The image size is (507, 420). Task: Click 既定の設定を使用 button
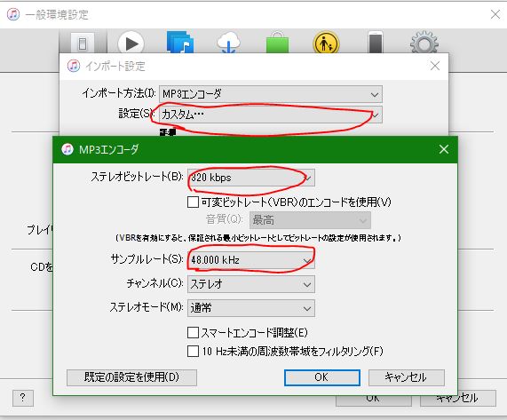pyautogui.click(x=131, y=377)
